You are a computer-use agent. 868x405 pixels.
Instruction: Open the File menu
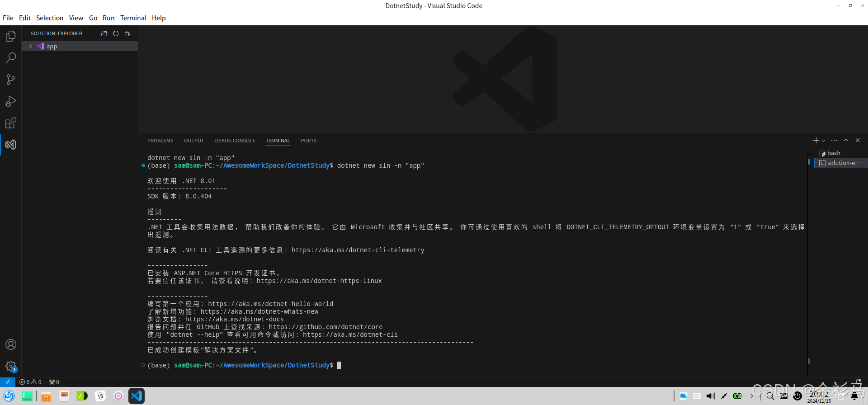pos(8,18)
